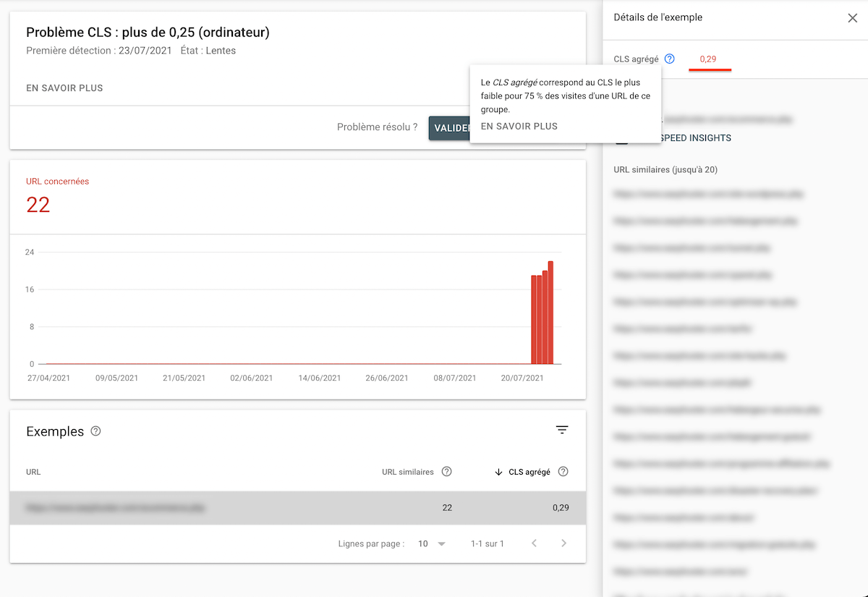Click the sort arrow on CLS agrégé column
The image size is (868, 597).
coord(498,471)
